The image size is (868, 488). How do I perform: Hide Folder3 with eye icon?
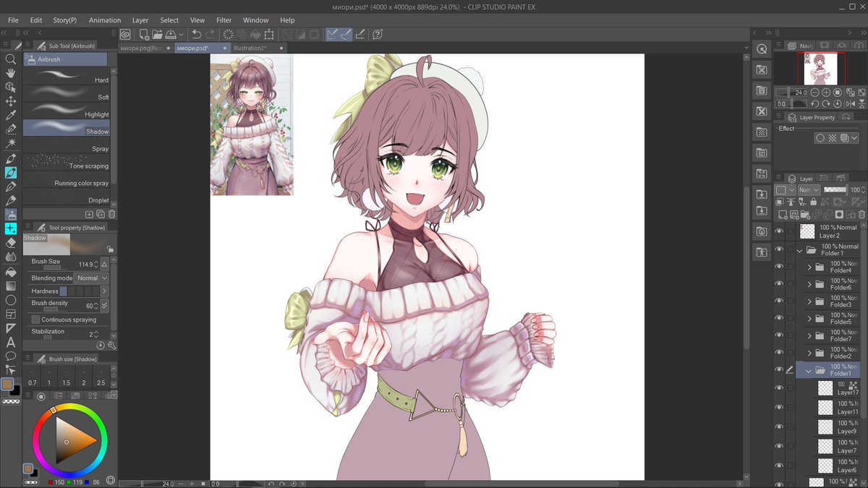click(x=779, y=301)
